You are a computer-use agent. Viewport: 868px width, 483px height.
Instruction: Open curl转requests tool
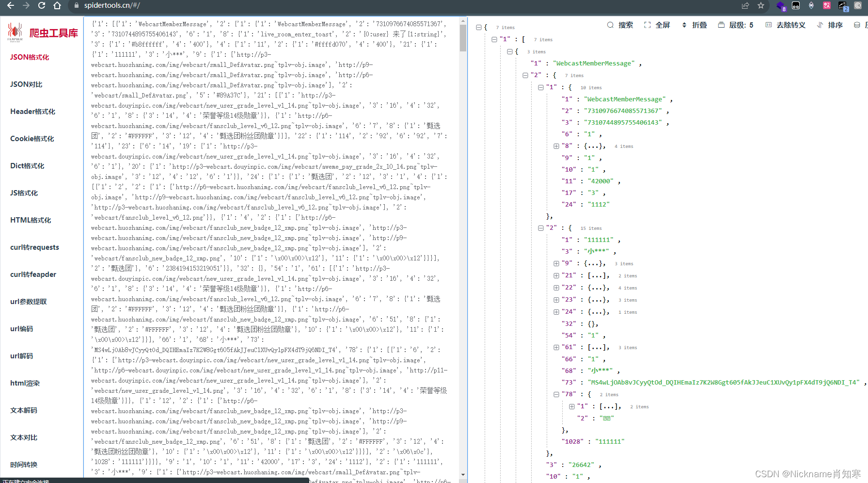[x=34, y=247]
